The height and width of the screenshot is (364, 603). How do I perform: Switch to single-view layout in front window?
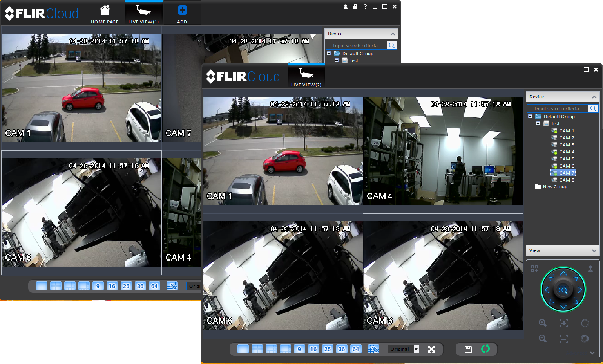pos(243,349)
